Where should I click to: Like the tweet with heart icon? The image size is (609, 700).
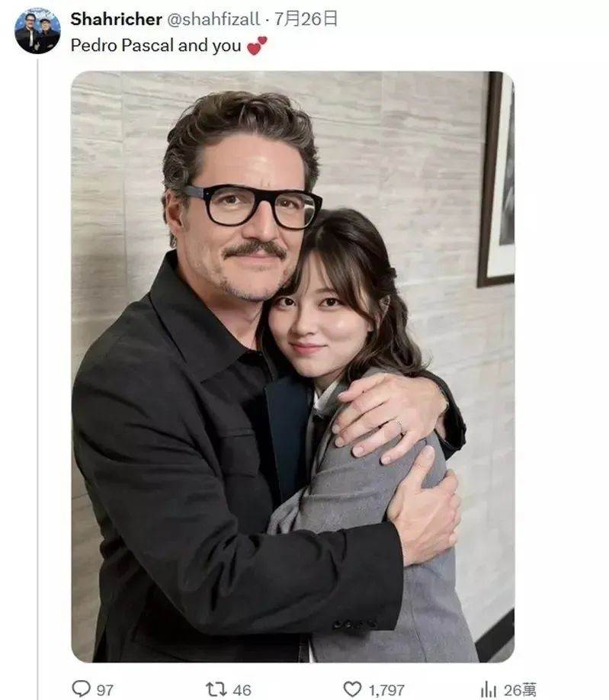point(352,689)
